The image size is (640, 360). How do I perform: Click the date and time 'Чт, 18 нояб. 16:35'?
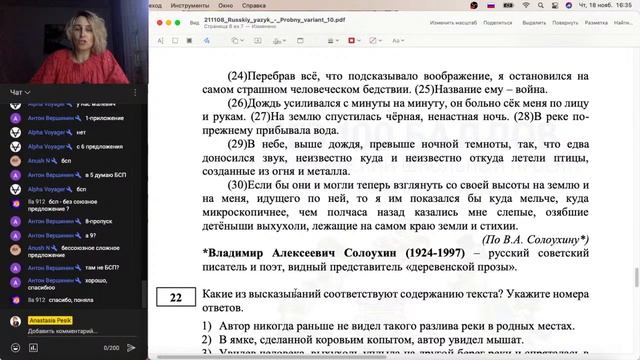pos(605,6)
